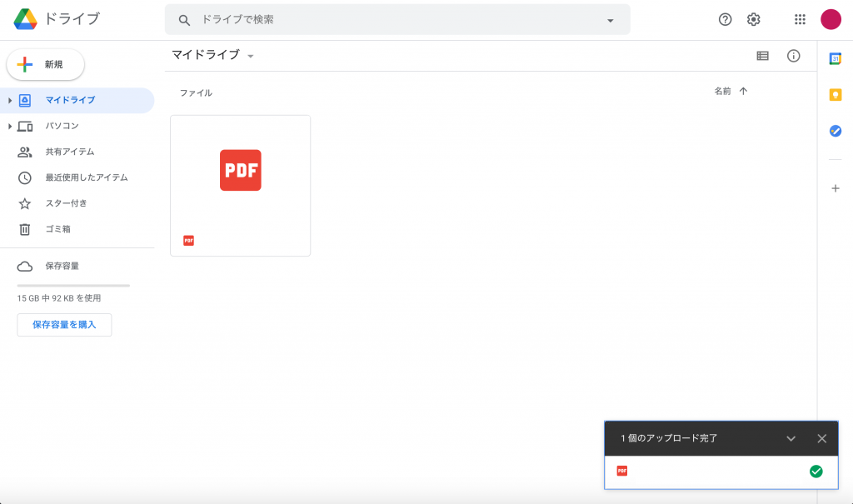
Task: Collapse the upload complete panel
Action: pos(791,438)
